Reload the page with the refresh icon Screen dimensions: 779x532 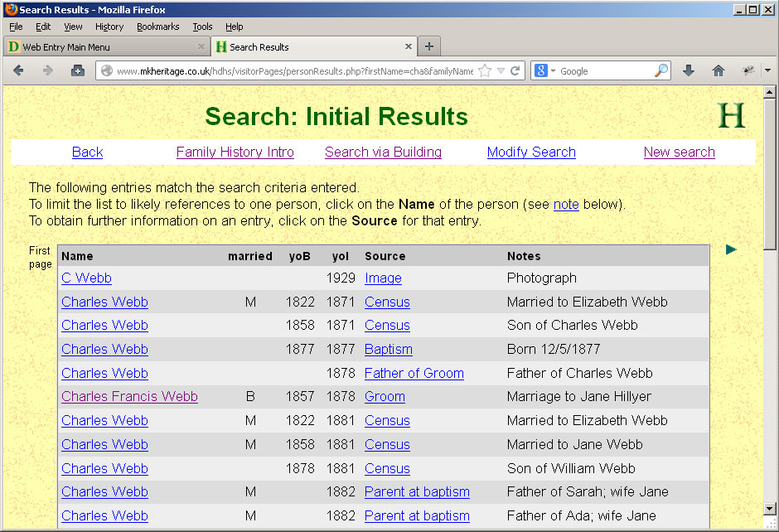pyautogui.click(x=515, y=71)
